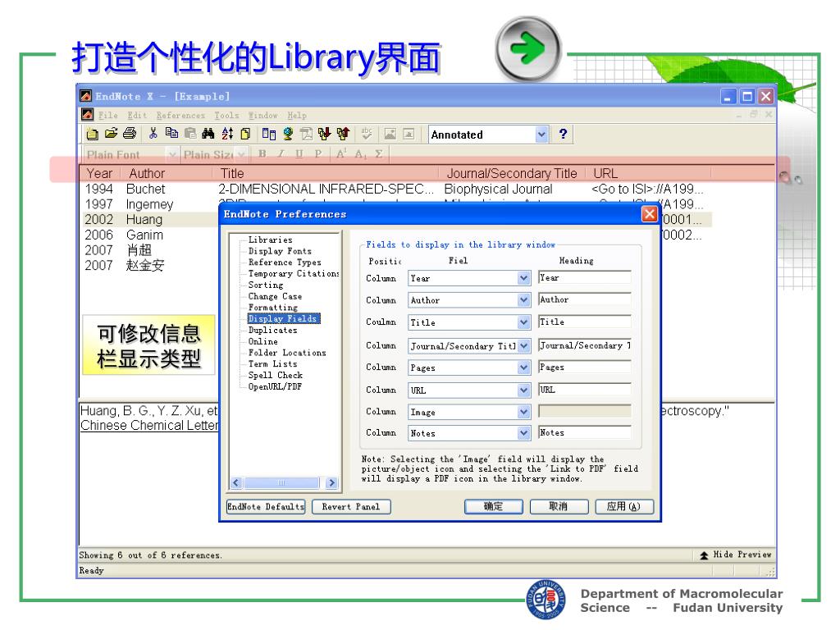The height and width of the screenshot is (630, 840).
Task: Select Reference Types in preferences tree
Action: click(285, 262)
